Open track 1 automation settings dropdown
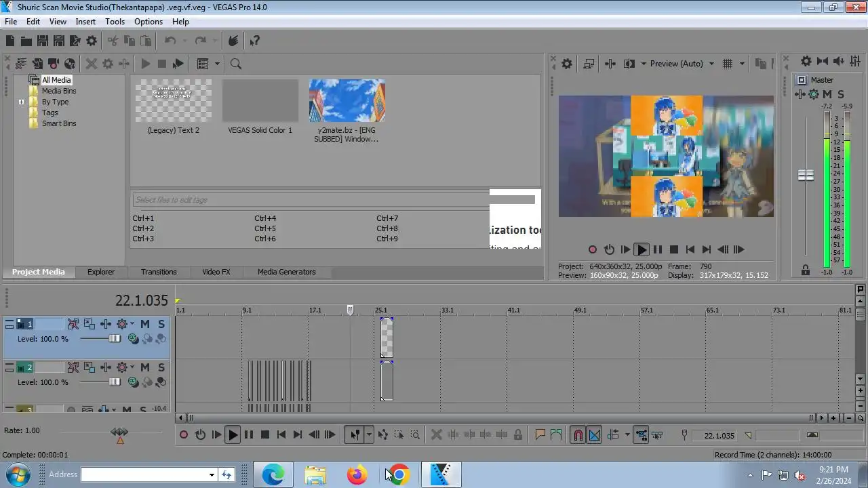The width and height of the screenshot is (868, 488). point(132,324)
